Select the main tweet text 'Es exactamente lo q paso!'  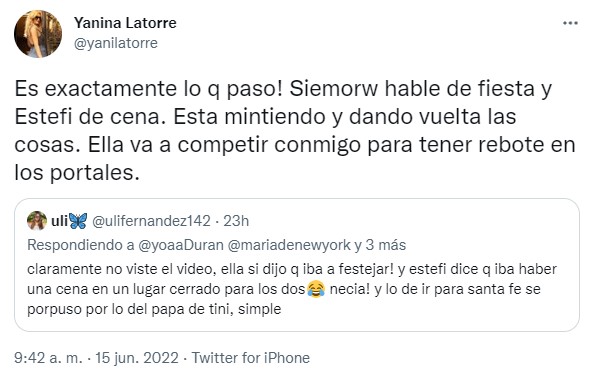point(148,90)
